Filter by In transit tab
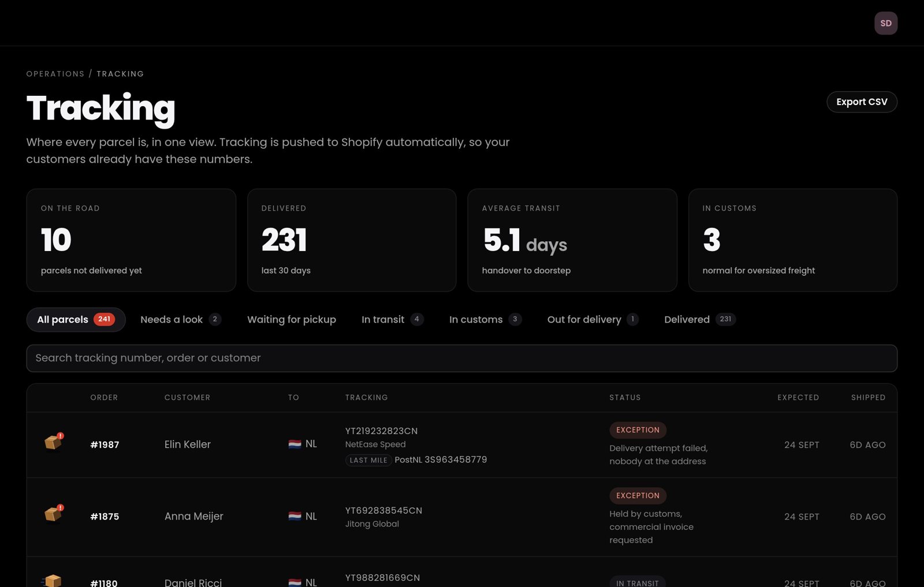 coord(393,319)
